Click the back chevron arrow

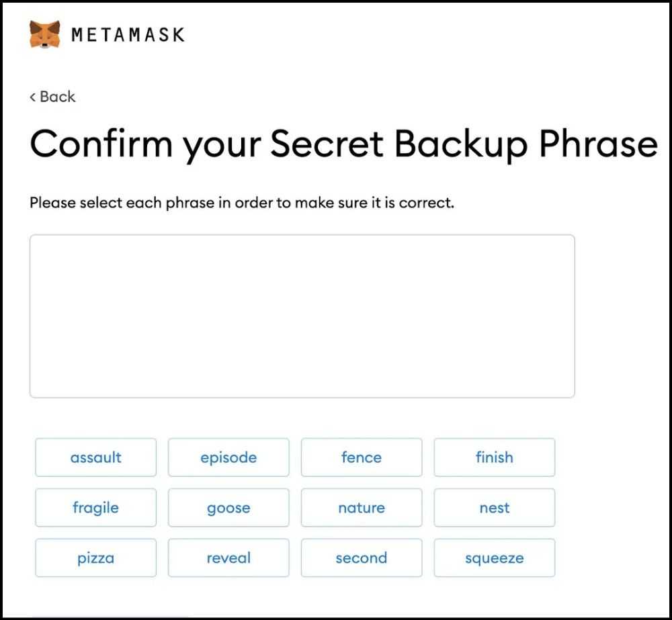32,97
